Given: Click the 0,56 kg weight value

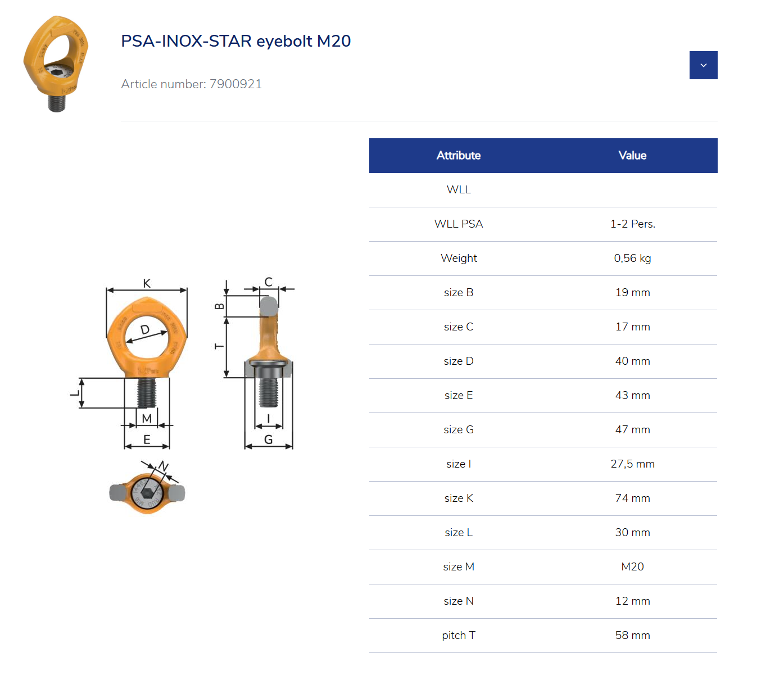Looking at the screenshot, I should (x=632, y=258).
